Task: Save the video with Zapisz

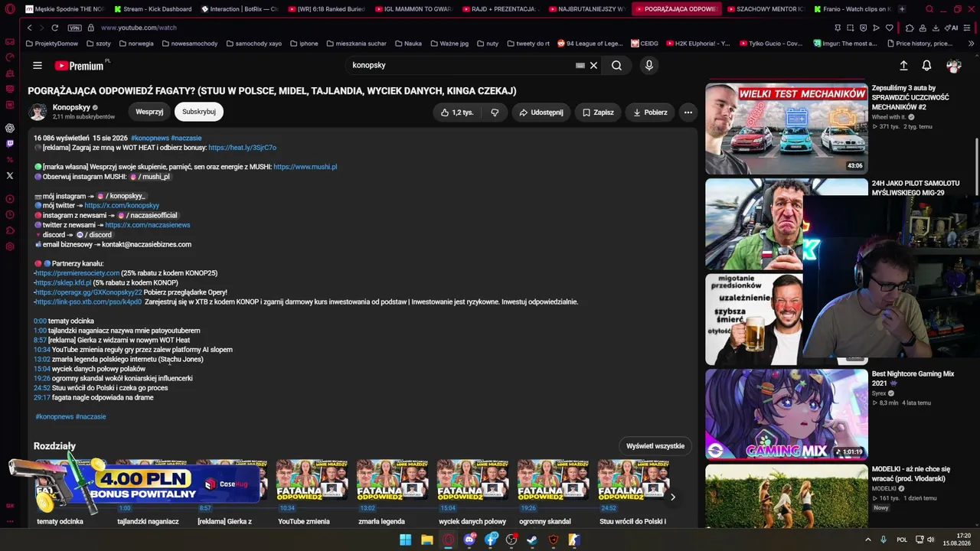Action: (x=598, y=112)
